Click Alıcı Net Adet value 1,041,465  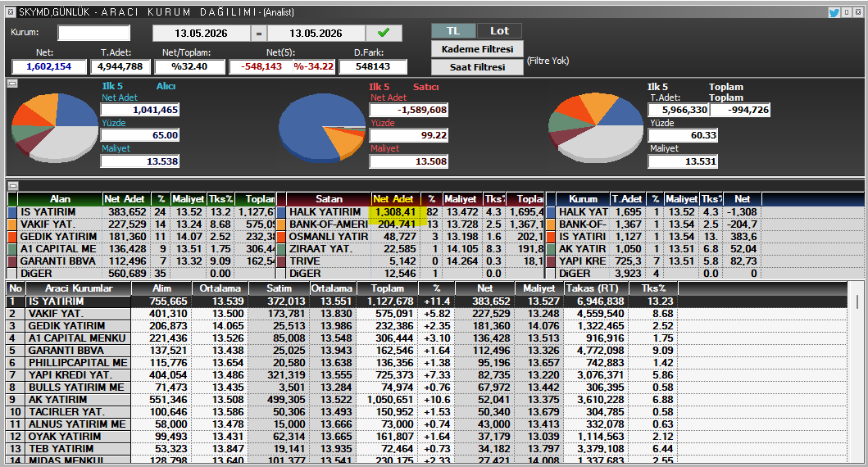point(140,110)
